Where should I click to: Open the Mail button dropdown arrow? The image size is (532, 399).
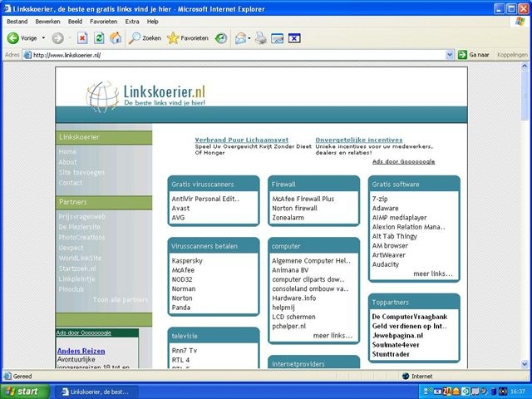tap(249, 38)
